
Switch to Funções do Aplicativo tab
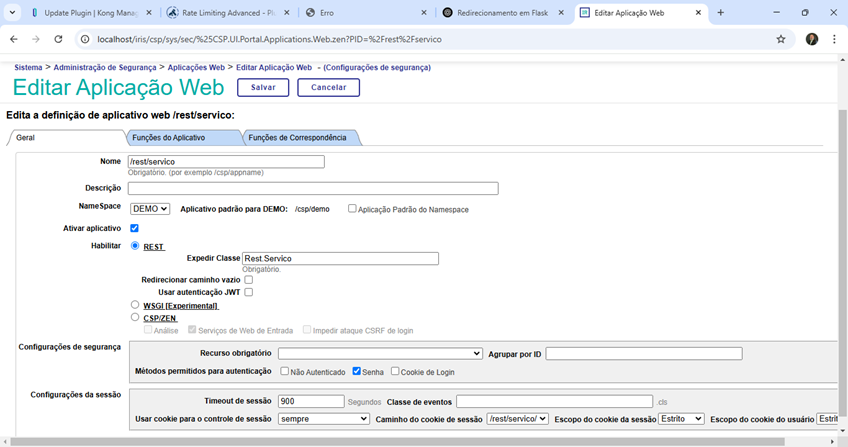click(169, 137)
